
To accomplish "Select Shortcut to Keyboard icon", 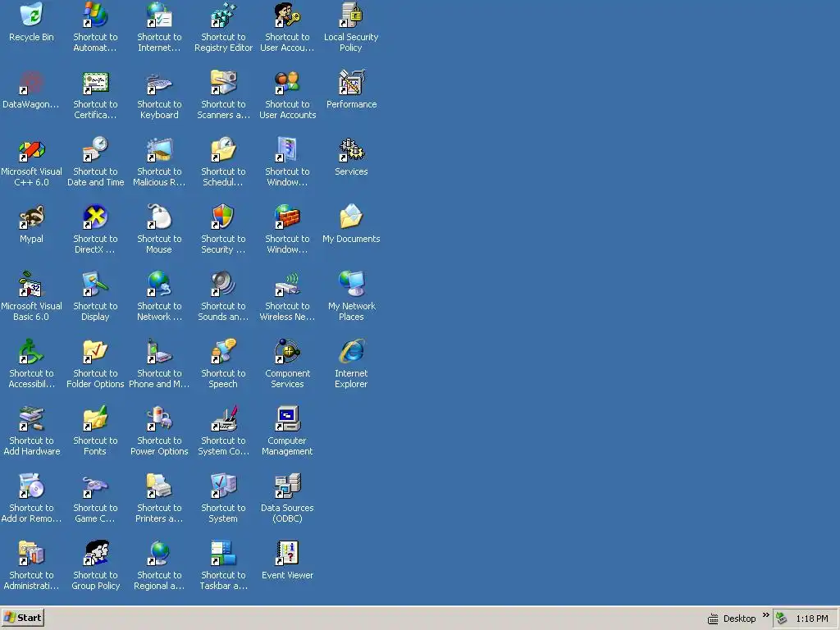I will click(159, 83).
